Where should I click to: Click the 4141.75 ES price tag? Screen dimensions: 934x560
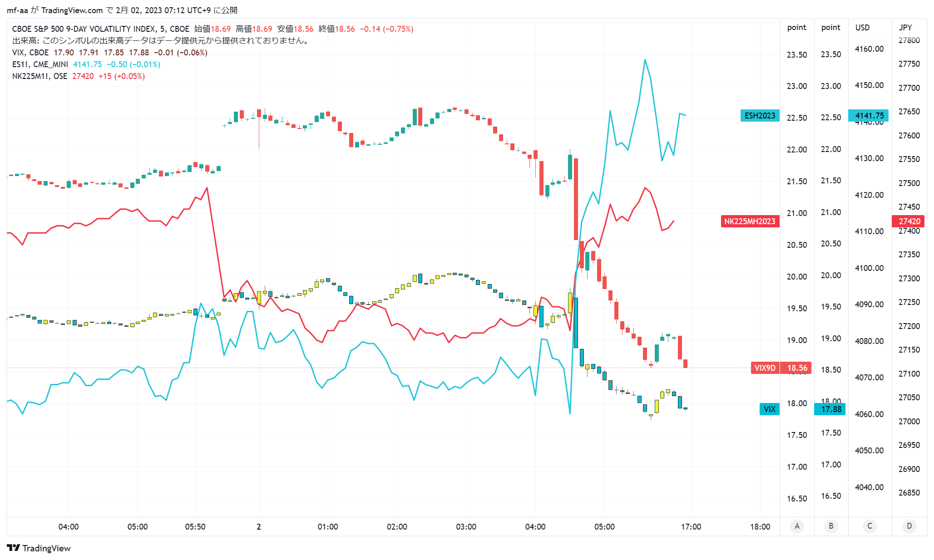(869, 116)
